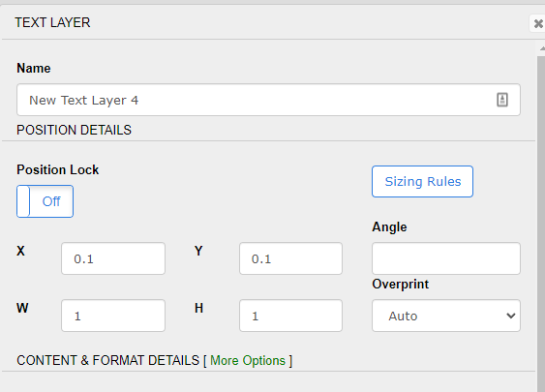Close the Text Layer panel

pyautogui.click(x=537, y=23)
